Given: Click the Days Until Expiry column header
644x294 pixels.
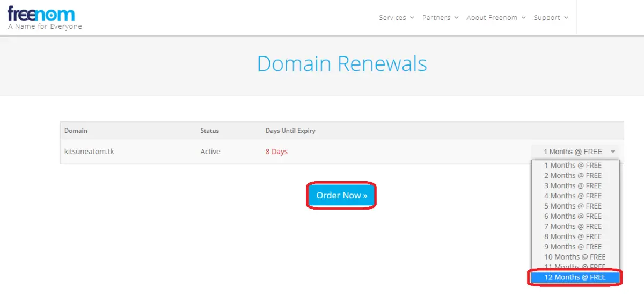Looking at the screenshot, I should (290, 131).
